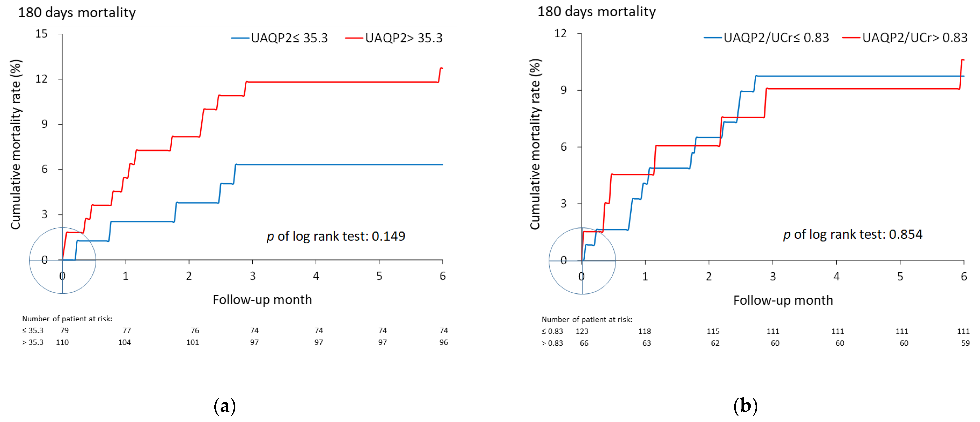980x422 pixels.
Task: Click the red UAQP2/UCr> 0.83 legend line
Action: [851, 38]
